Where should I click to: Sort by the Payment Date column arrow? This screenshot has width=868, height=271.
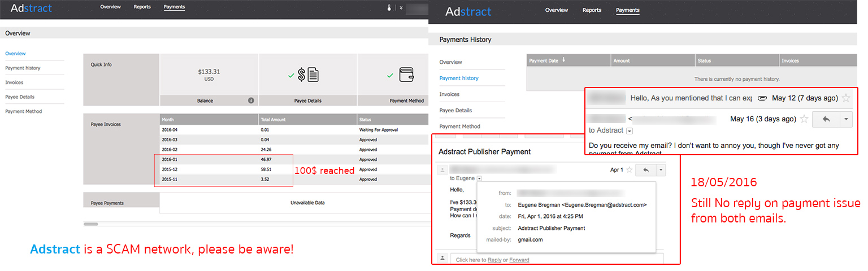[x=563, y=60]
